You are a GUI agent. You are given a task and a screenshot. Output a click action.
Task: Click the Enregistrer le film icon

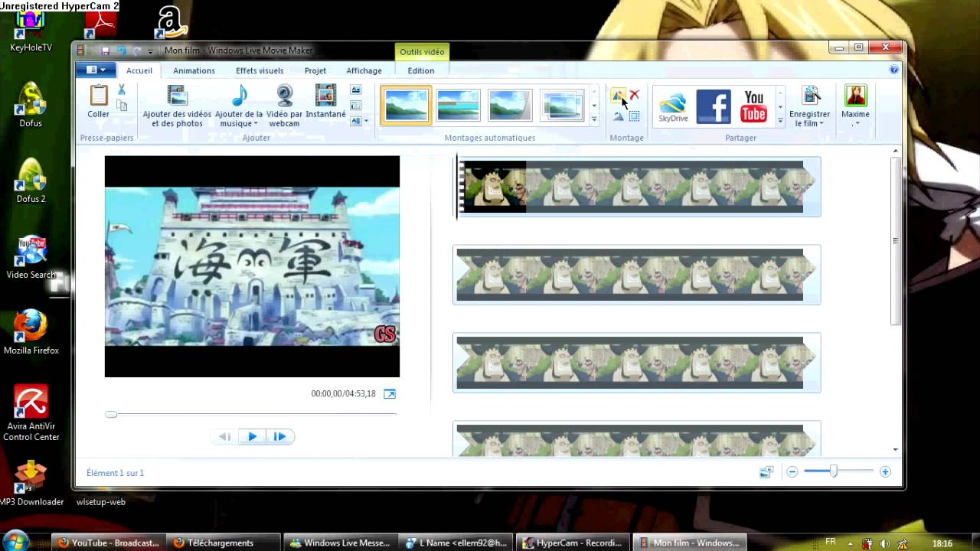(810, 96)
